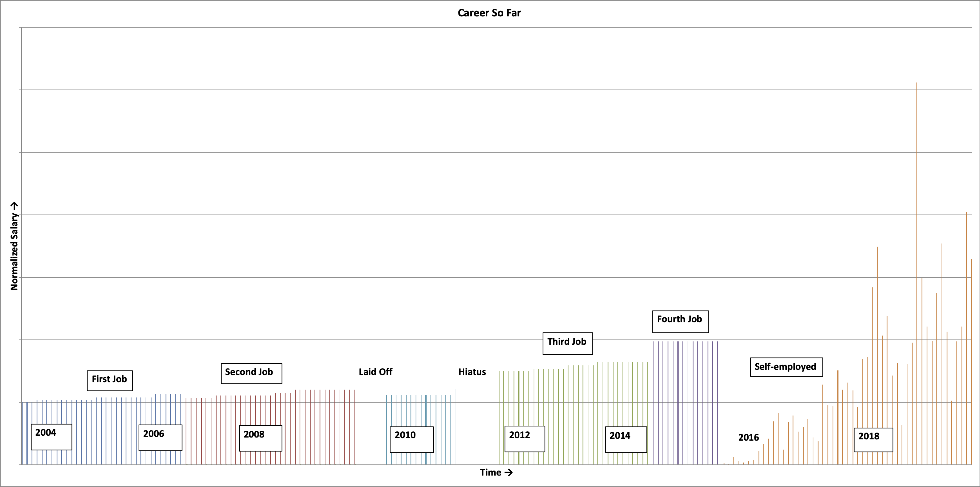Click the chart title 'Career So Far'

pyautogui.click(x=489, y=13)
